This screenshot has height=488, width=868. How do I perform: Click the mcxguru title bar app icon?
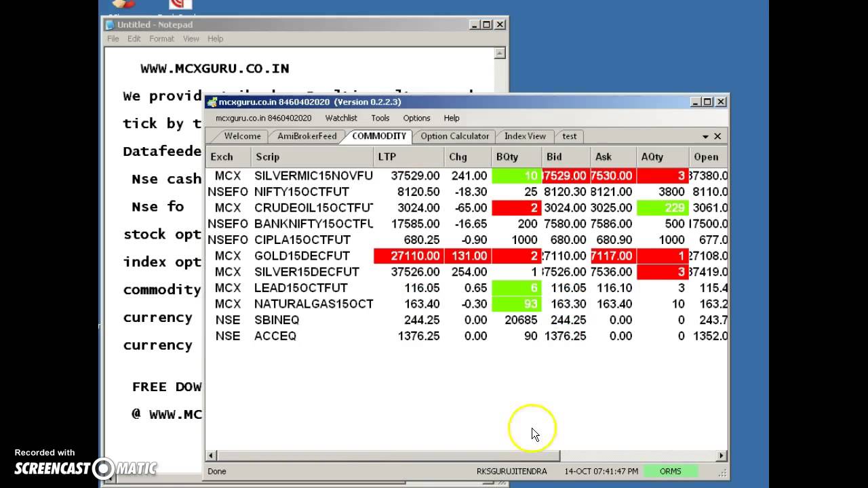coord(212,102)
